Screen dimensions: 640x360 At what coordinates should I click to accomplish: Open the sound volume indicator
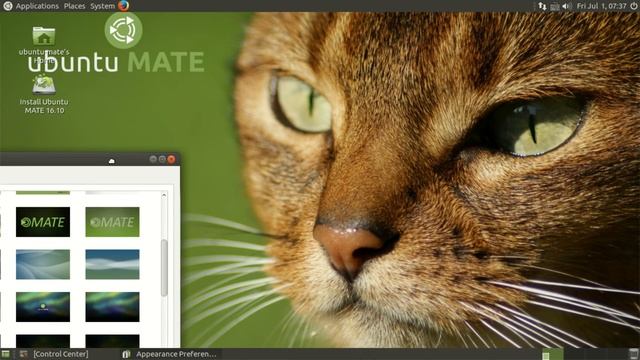click(567, 6)
